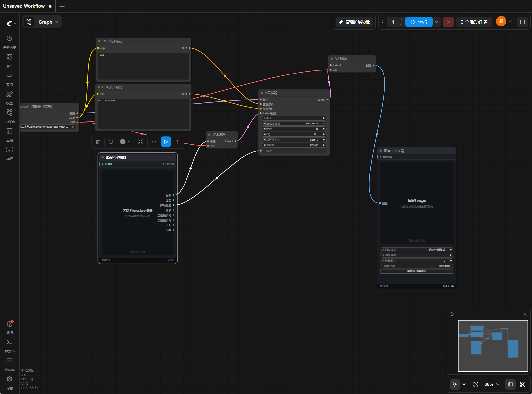Add a new workflow tab
This screenshot has width=532, height=394.
[x=62, y=6]
